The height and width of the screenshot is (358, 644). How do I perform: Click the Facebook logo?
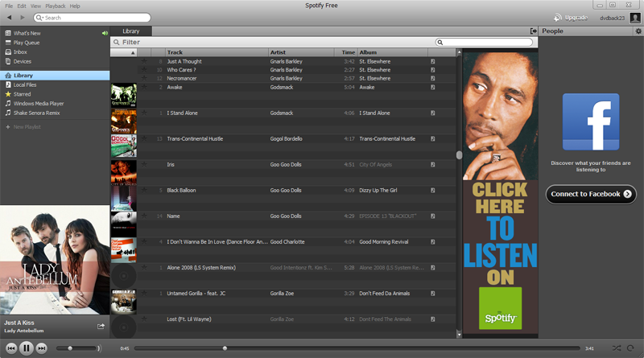(591, 122)
